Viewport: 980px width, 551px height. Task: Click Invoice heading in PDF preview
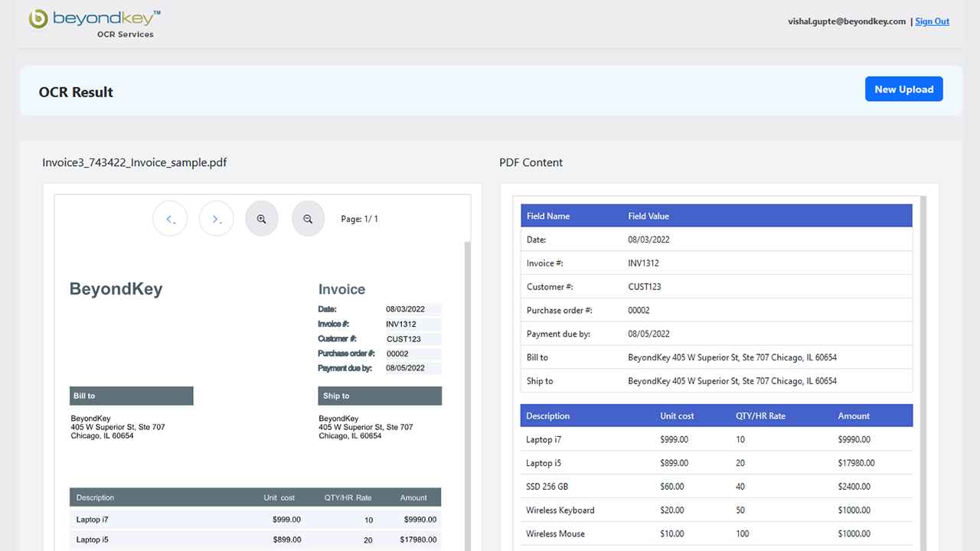341,289
